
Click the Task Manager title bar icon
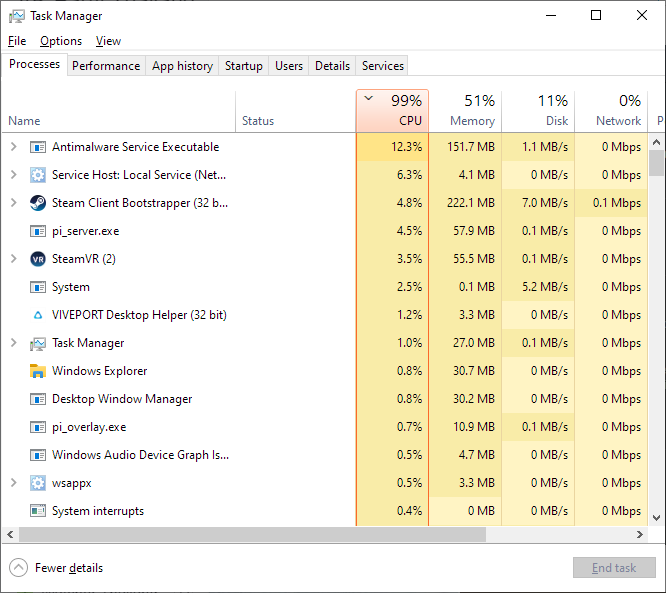click(x=17, y=17)
